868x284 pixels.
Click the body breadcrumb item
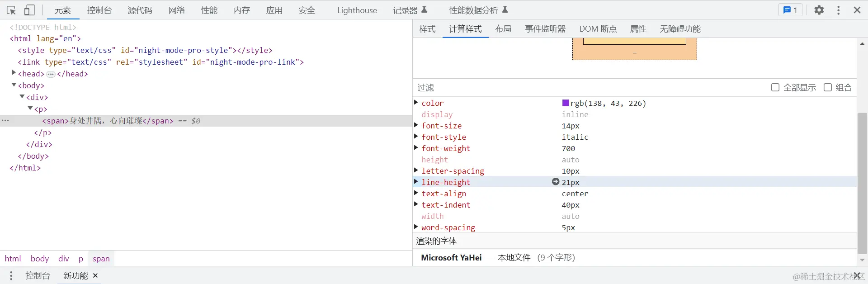(x=39, y=259)
